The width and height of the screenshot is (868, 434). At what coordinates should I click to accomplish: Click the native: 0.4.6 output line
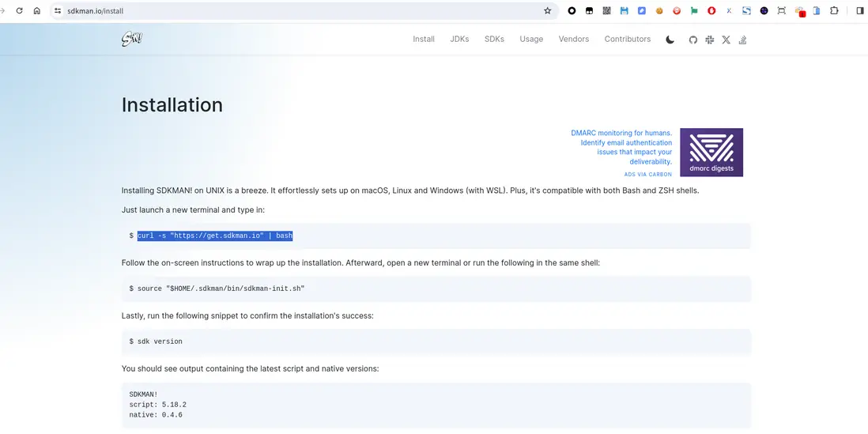click(x=156, y=414)
